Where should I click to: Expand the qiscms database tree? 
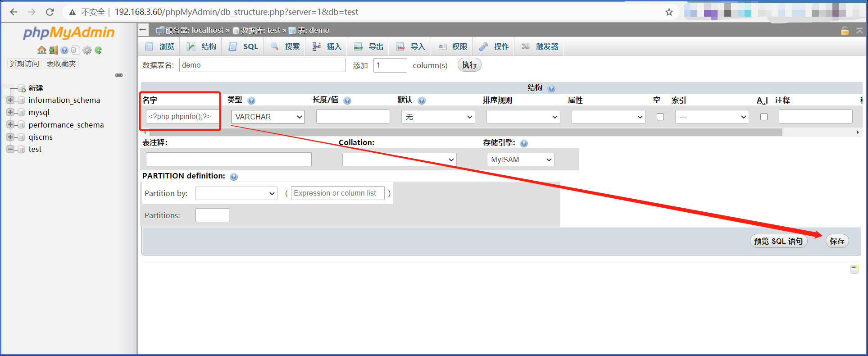[x=10, y=137]
